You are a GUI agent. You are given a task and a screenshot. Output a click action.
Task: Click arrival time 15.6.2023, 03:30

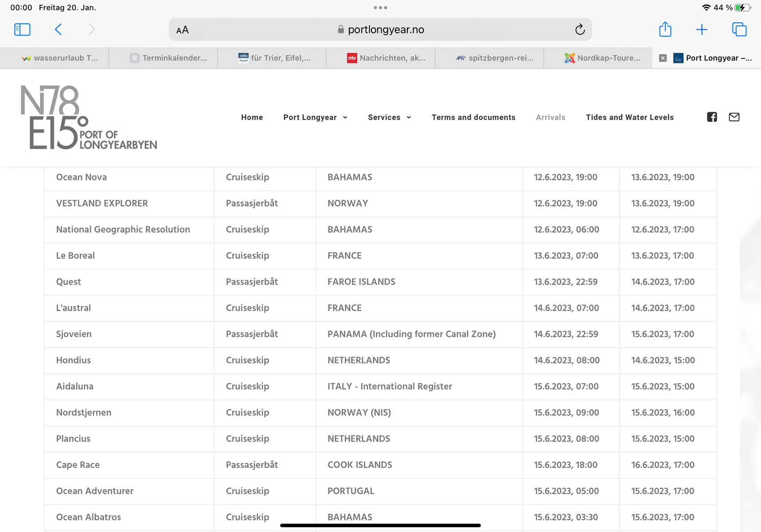[x=566, y=517]
